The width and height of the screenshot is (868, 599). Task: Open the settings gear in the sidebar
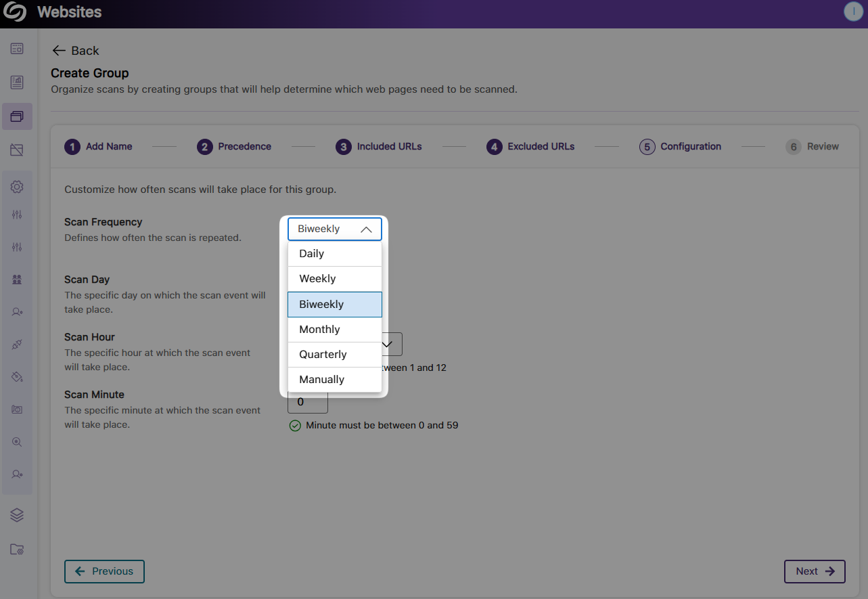(x=17, y=187)
